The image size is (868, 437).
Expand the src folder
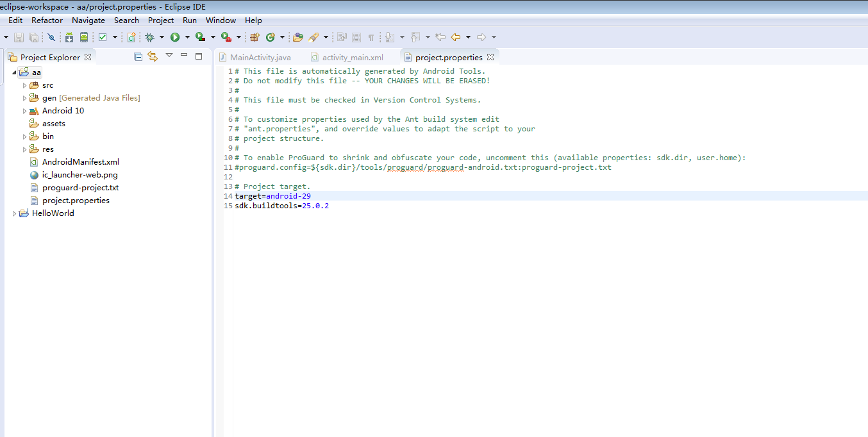click(x=24, y=85)
